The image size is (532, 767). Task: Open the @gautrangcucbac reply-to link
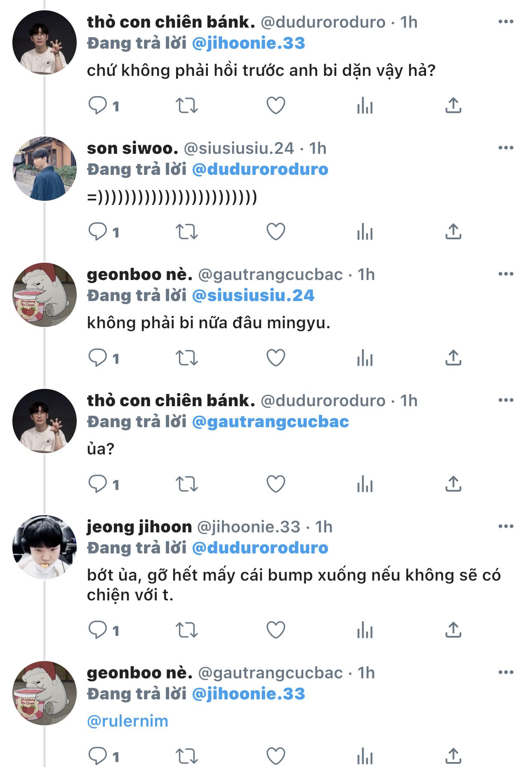pyautogui.click(x=271, y=422)
